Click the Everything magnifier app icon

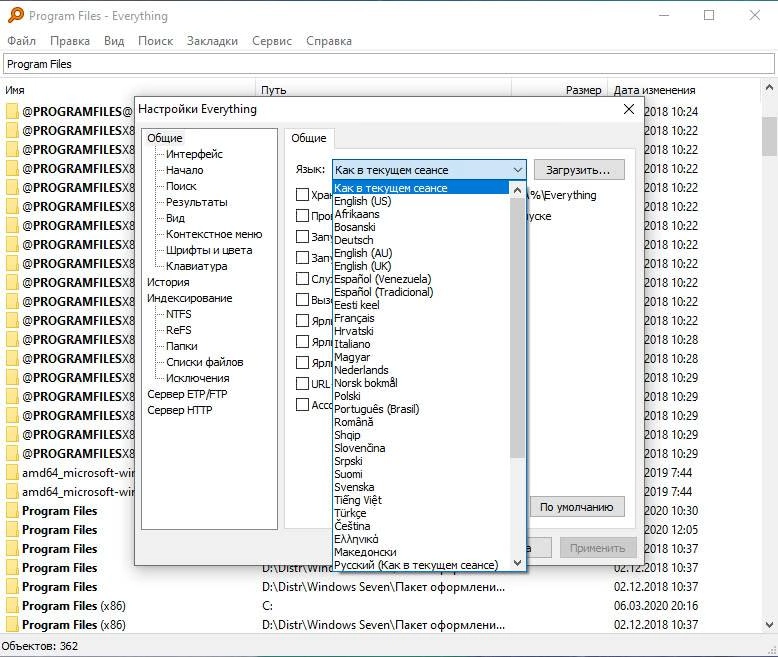click(x=16, y=15)
